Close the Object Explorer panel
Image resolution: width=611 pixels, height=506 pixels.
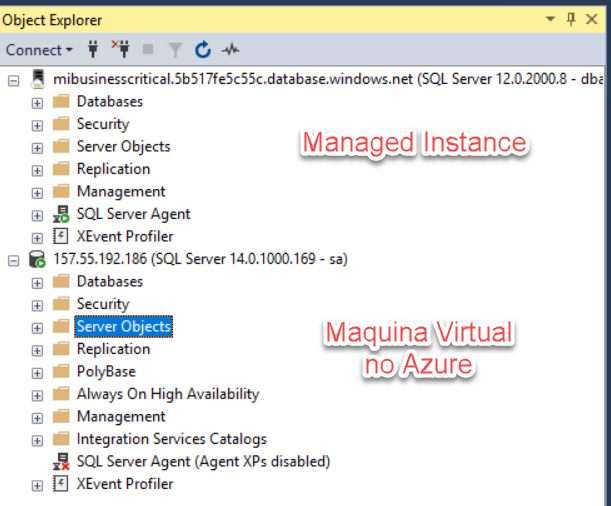point(594,18)
